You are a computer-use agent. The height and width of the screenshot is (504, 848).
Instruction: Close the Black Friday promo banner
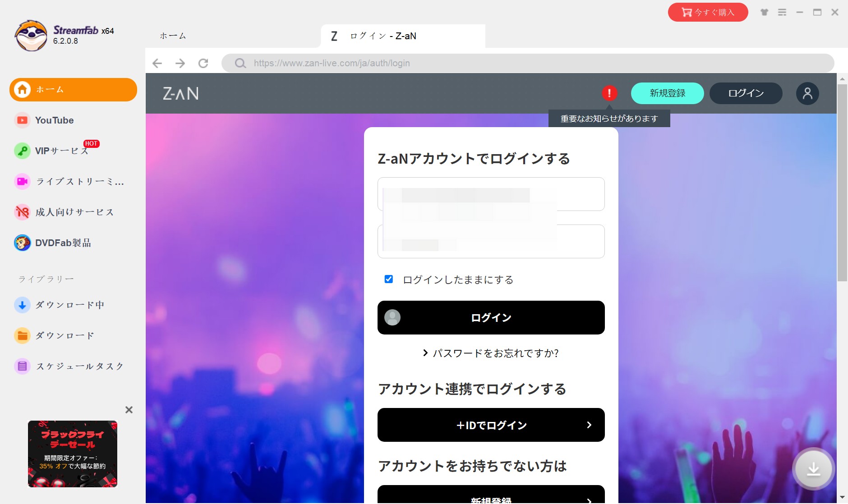click(x=129, y=410)
